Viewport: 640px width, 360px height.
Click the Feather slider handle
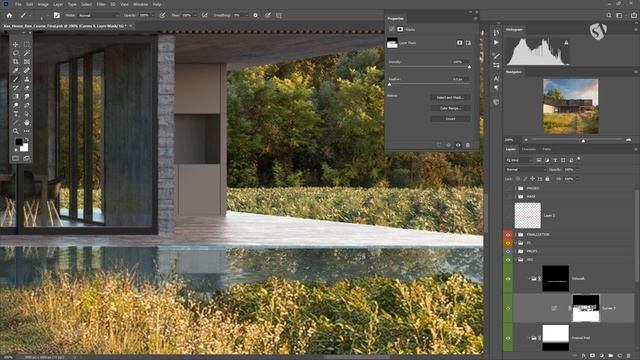coord(389,84)
